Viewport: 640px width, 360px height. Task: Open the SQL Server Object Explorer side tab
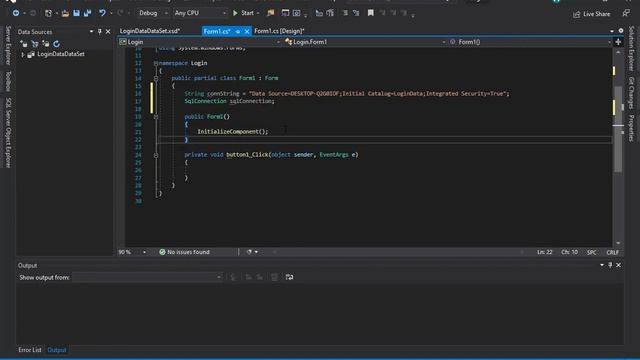tap(8, 133)
